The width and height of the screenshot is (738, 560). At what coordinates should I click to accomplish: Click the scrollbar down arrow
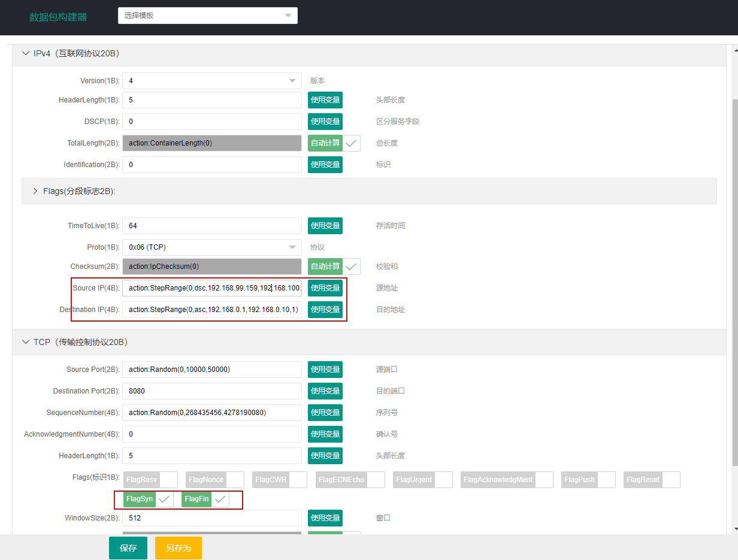(x=734, y=529)
